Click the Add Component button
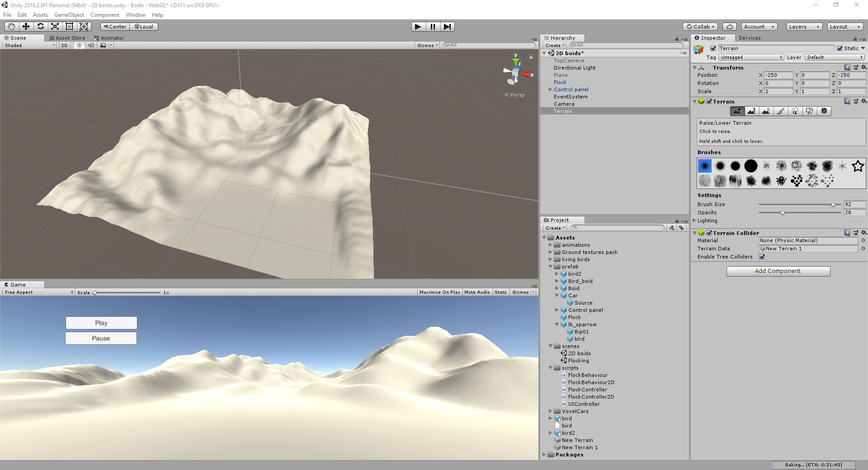The width and height of the screenshot is (868, 470). point(778,271)
